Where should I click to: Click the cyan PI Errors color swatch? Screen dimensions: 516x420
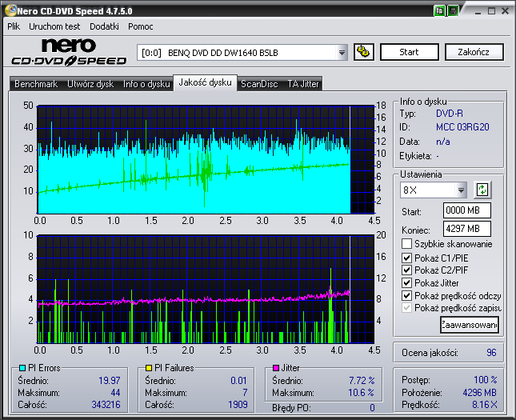click(22, 368)
